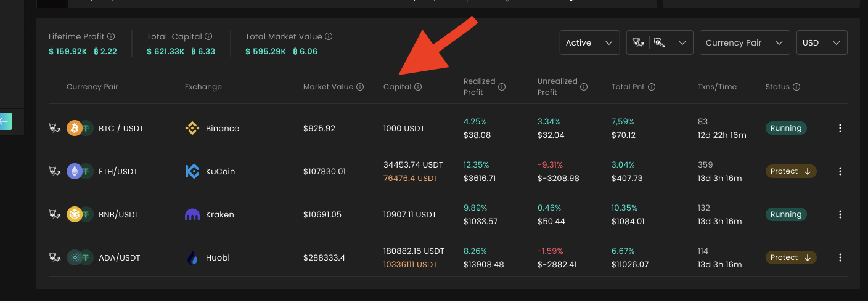Viewport: 868px width, 303px height.
Task: Click the Total Market Value info icon
Action: (x=329, y=37)
